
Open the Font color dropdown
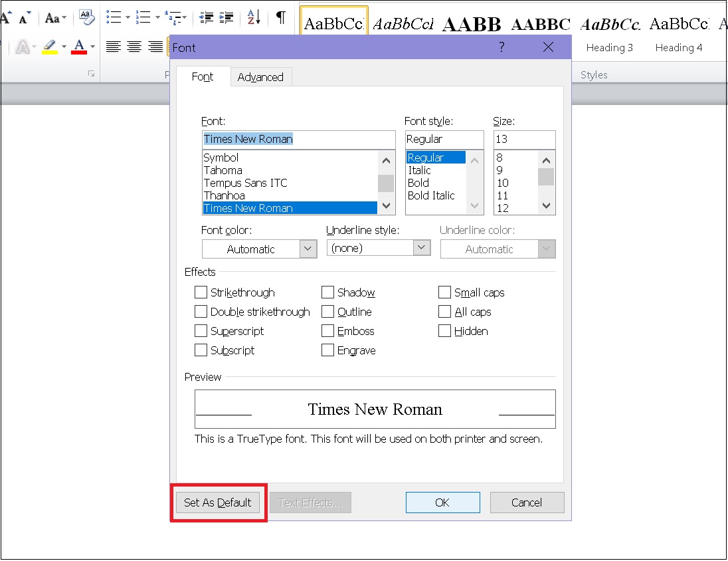tap(259, 249)
